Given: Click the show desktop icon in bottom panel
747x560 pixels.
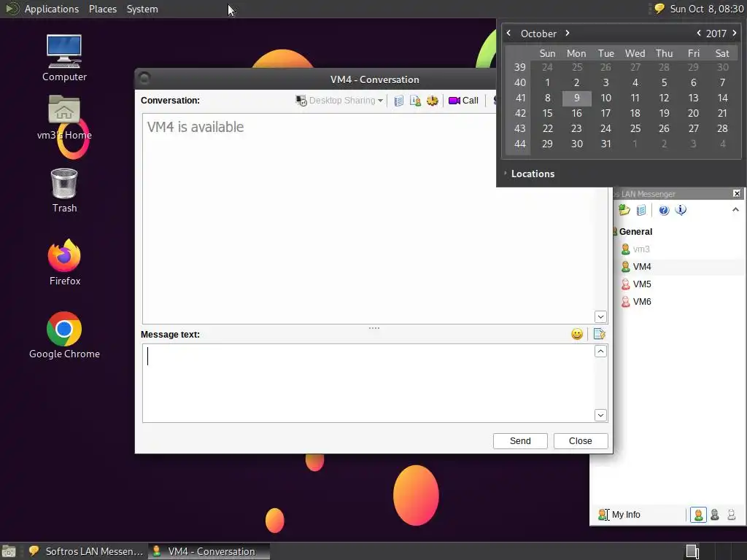Looking at the screenshot, I should click(x=9, y=551).
